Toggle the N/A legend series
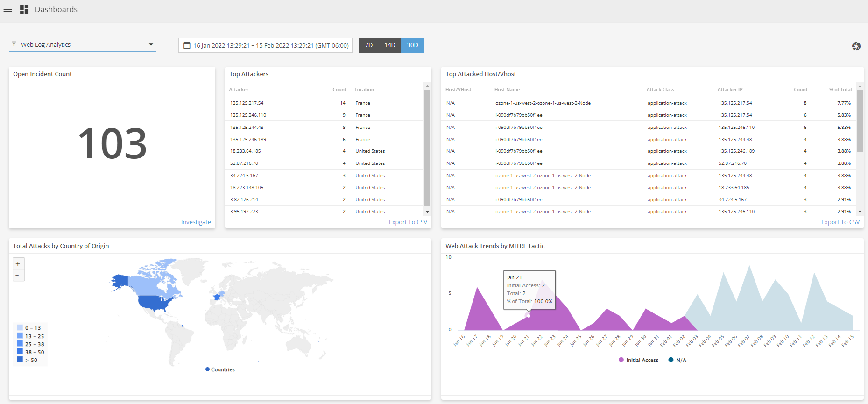The image size is (868, 404). tap(677, 360)
